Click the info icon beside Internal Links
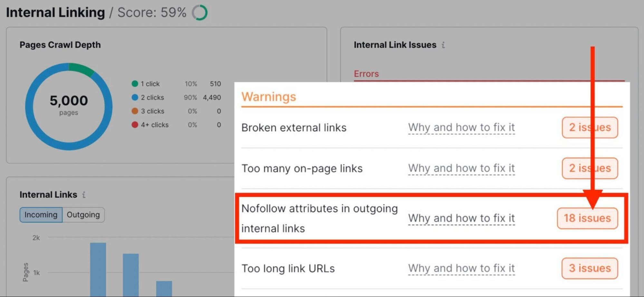This screenshot has width=644, height=297. (84, 195)
